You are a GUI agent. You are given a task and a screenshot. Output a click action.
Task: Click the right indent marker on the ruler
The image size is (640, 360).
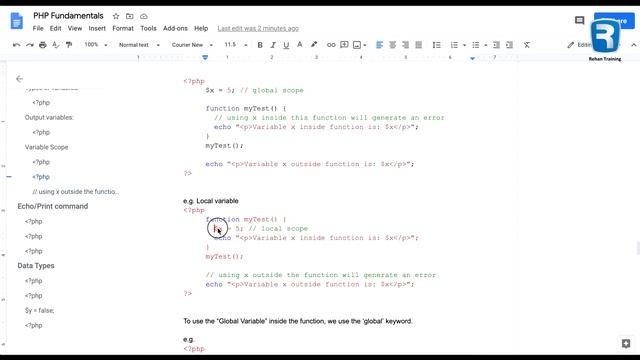472,58
